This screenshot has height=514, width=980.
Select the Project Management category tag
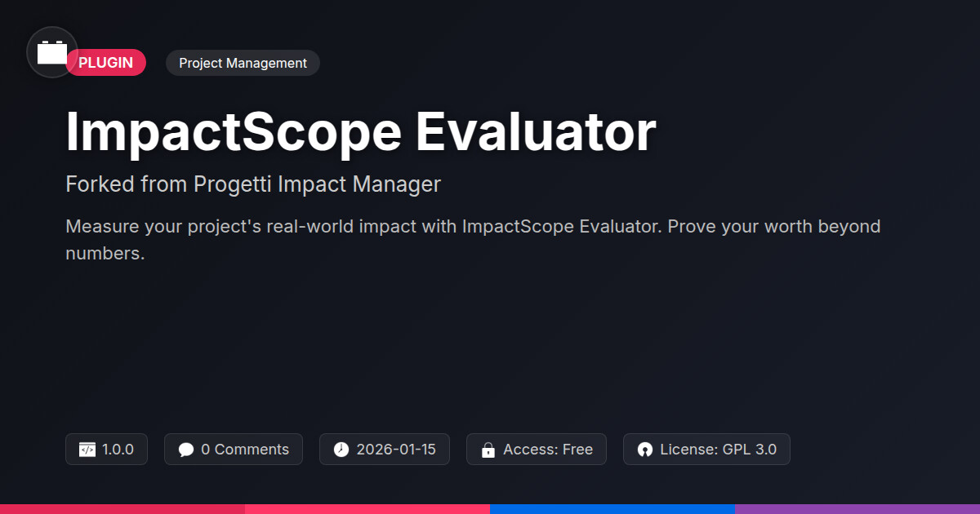click(243, 63)
